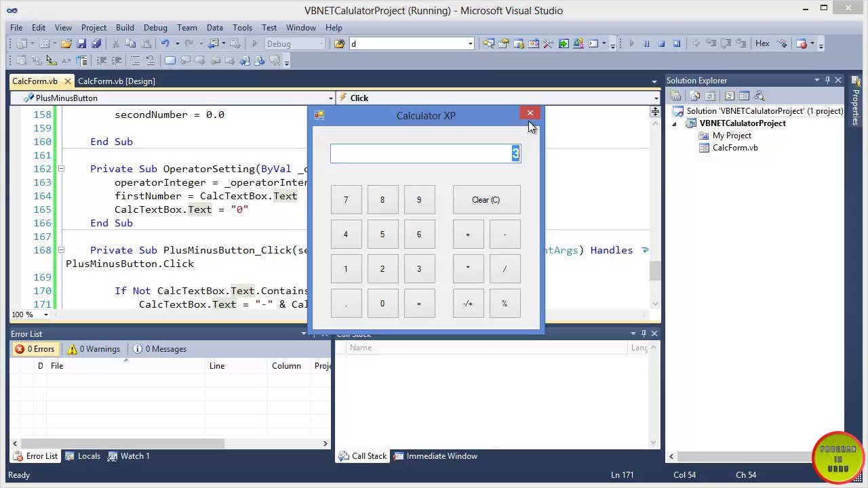
Task: Click the calculator display text box
Action: [425, 154]
